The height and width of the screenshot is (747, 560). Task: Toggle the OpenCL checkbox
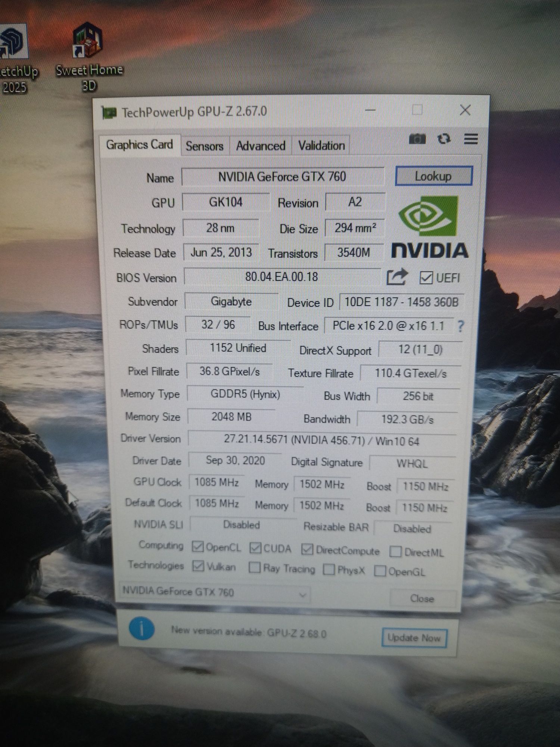pyautogui.click(x=197, y=547)
